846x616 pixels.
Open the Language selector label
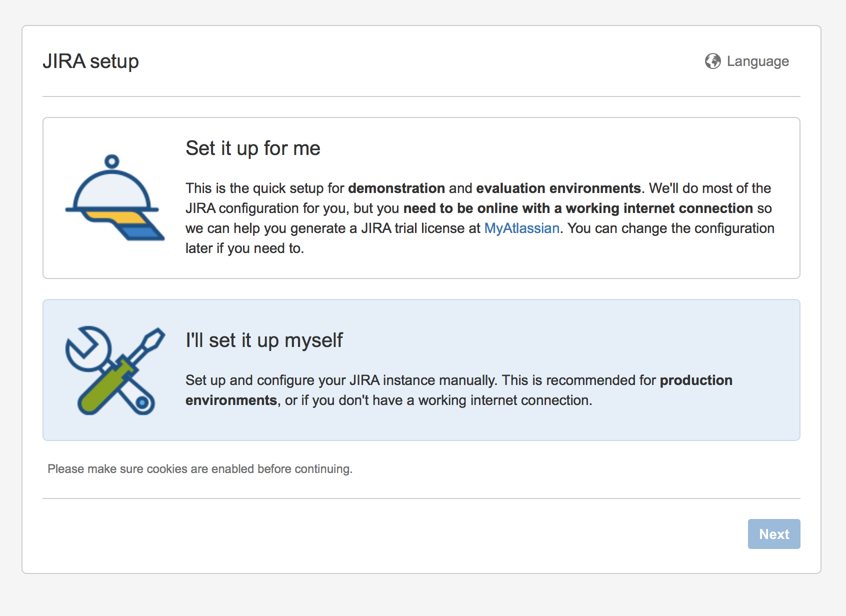coord(757,61)
